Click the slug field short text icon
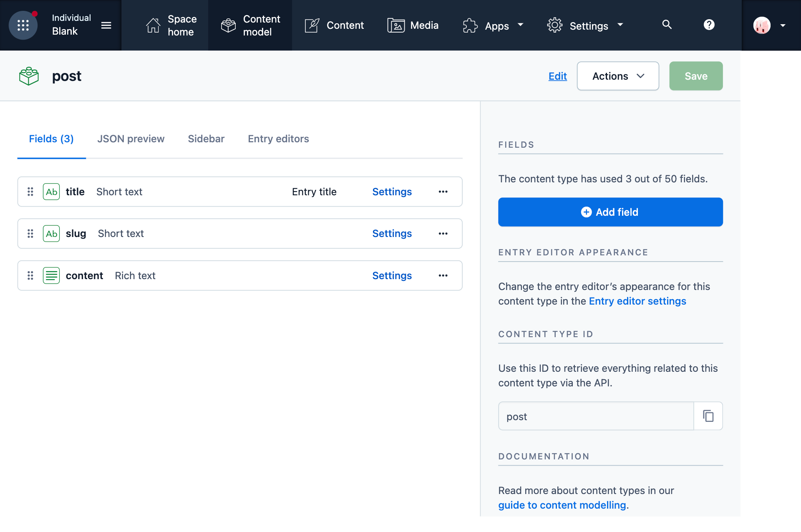Viewport: 801px width, 532px height. pos(51,233)
